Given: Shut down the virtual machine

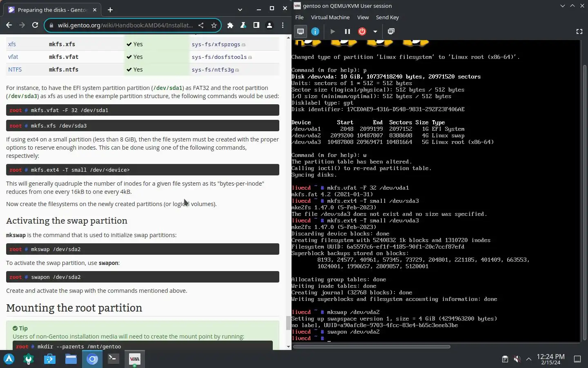Looking at the screenshot, I should pyautogui.click(x=362, y=31).
